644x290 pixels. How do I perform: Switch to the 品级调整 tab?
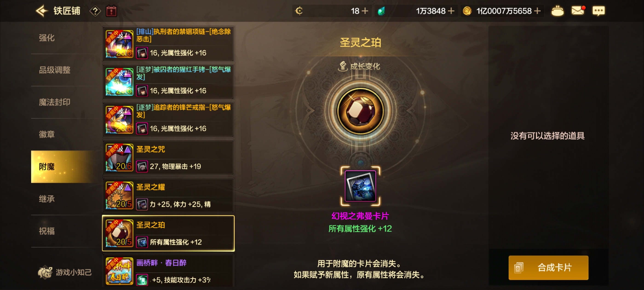pyautogui.click(x=55, y=70)
